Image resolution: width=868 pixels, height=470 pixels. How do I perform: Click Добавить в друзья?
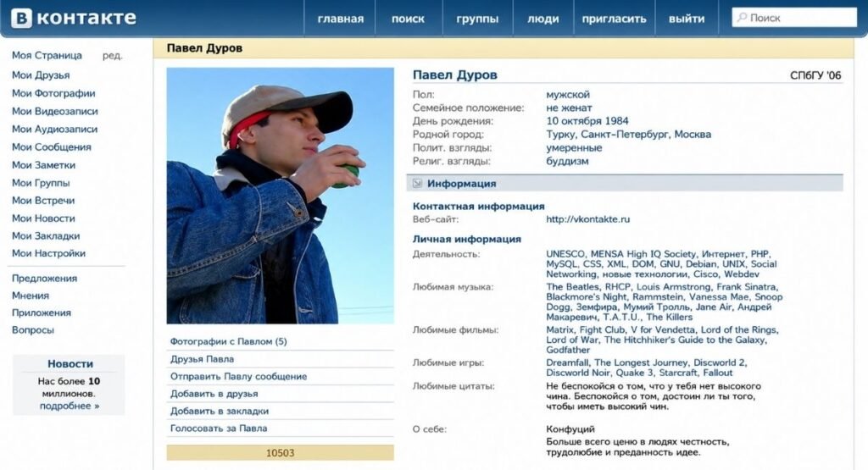tap(214, 394)
